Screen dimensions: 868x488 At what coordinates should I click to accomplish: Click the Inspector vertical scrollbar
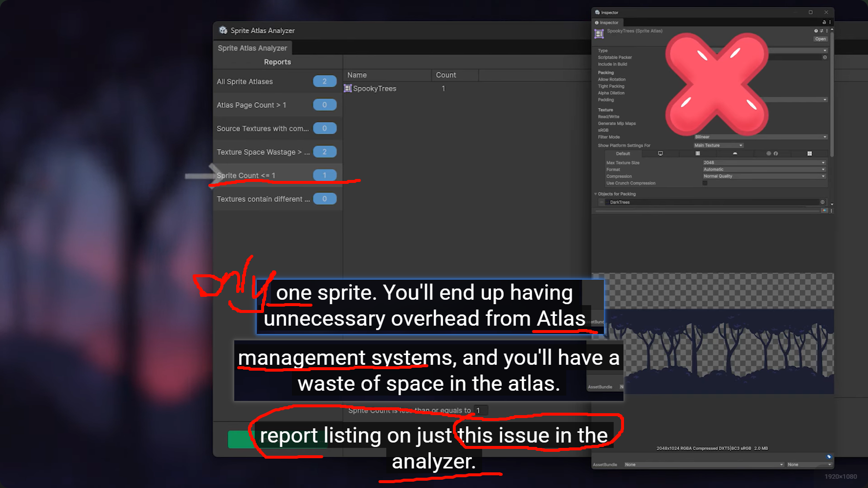pos(832,94)
